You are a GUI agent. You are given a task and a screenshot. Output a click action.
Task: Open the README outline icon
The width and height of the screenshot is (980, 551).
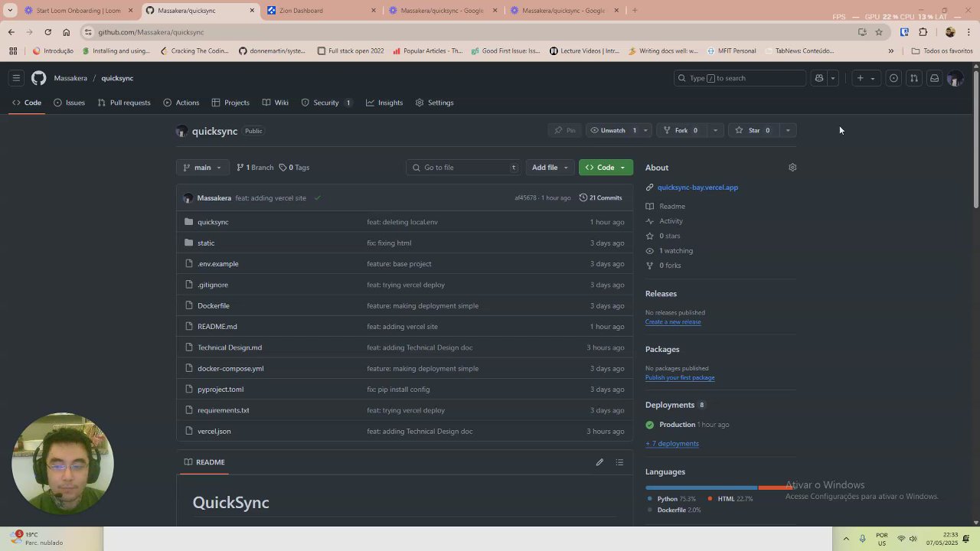[619, 462]
